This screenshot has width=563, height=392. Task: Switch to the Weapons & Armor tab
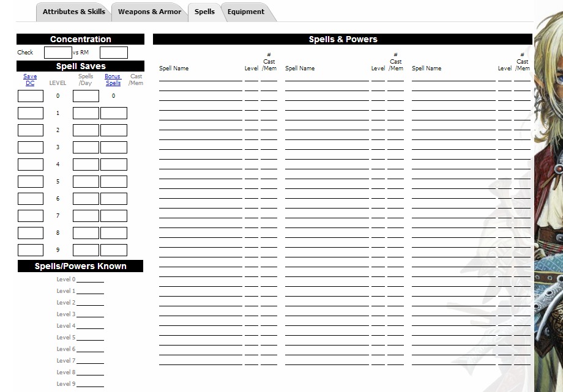149,12
